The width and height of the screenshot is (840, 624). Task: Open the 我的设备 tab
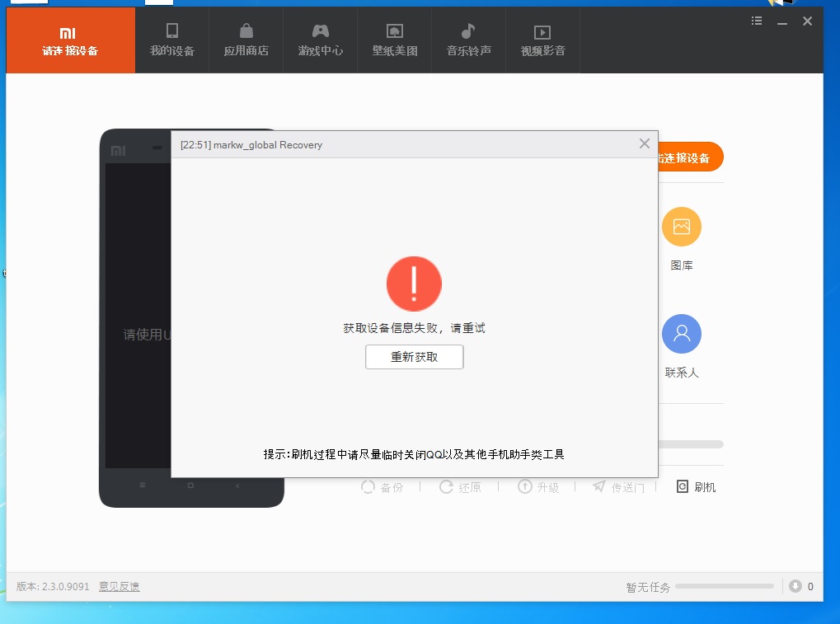click(172, 40)
